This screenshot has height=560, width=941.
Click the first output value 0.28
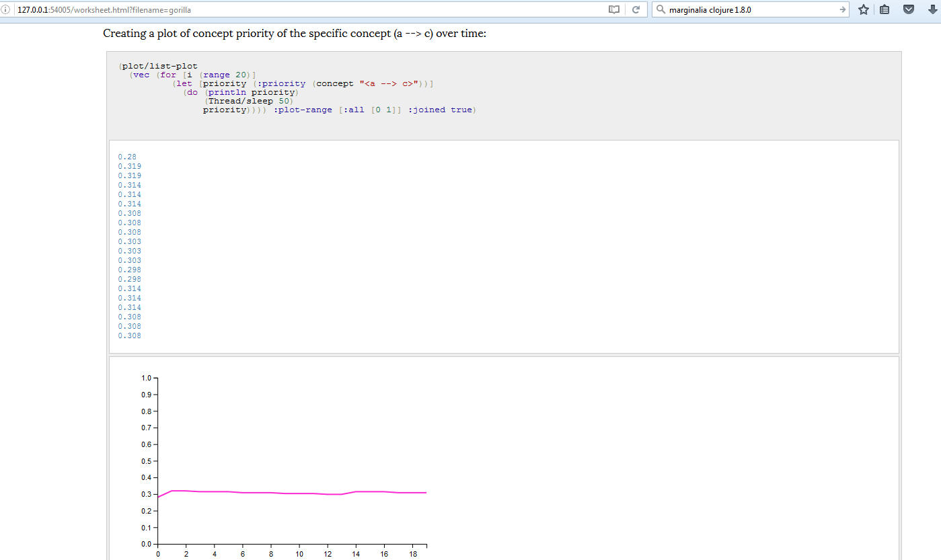[x=127, y=157]
